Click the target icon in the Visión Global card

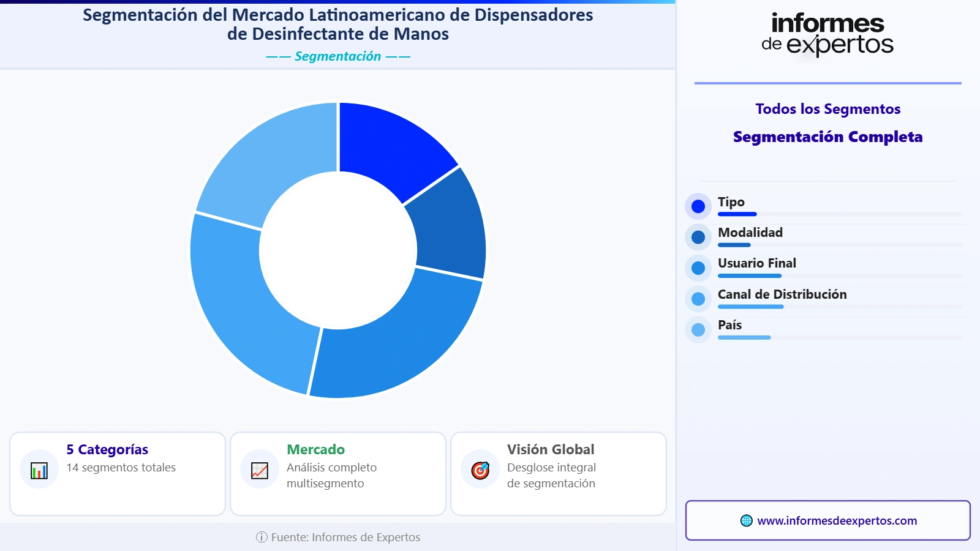(x=480, y=471)
